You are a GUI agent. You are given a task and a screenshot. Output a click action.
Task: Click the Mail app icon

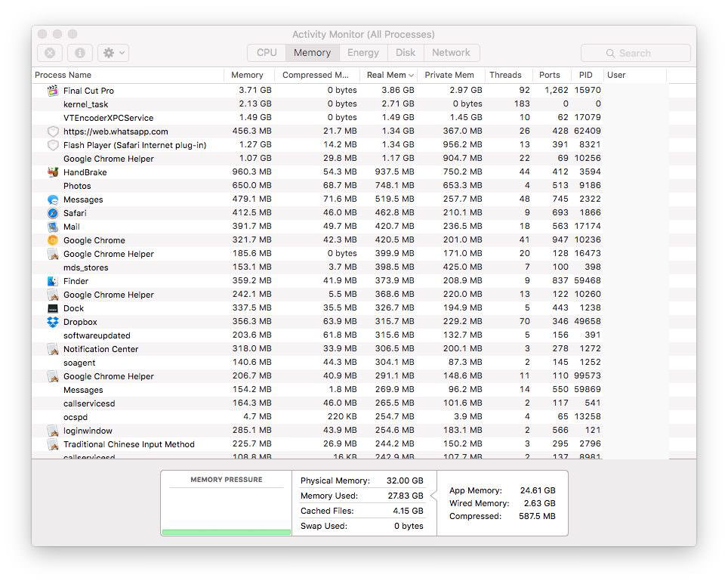coord(53,227)
